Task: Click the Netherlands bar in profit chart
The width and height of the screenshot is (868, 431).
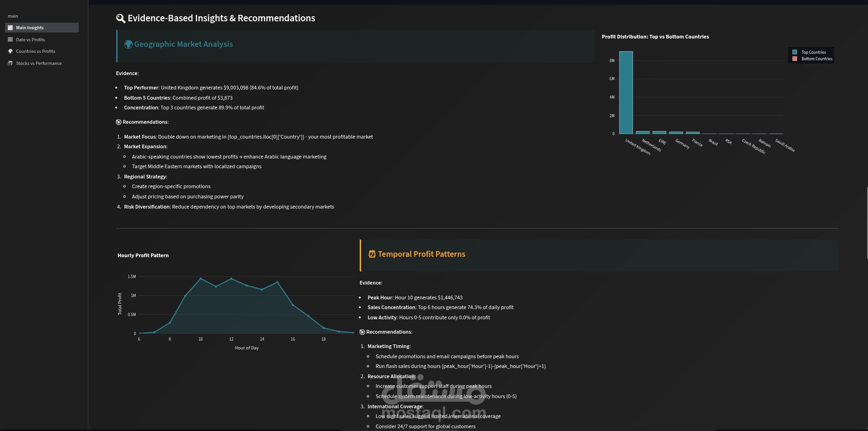Action: click(x=643, y=133)
